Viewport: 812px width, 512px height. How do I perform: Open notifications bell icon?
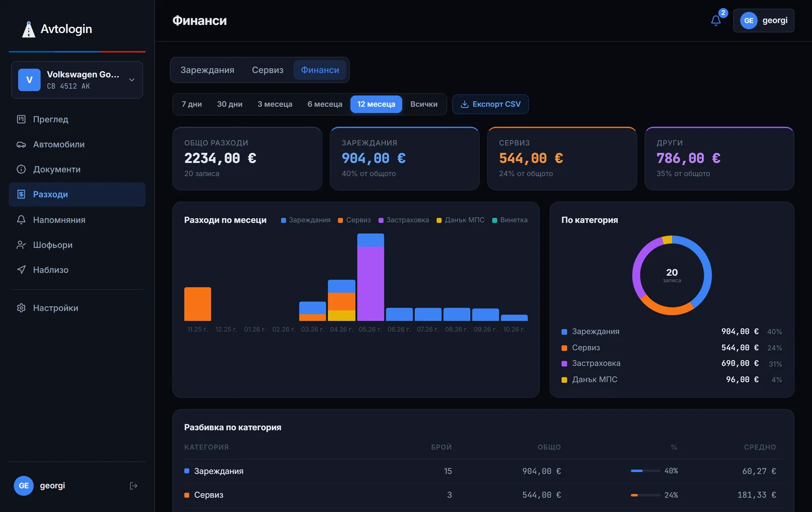(x=716, y=21)
